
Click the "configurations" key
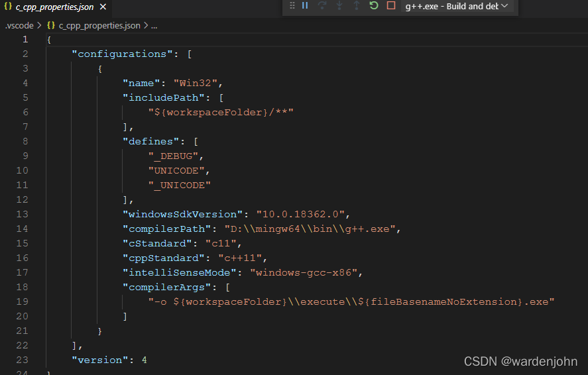pos(122,54)
